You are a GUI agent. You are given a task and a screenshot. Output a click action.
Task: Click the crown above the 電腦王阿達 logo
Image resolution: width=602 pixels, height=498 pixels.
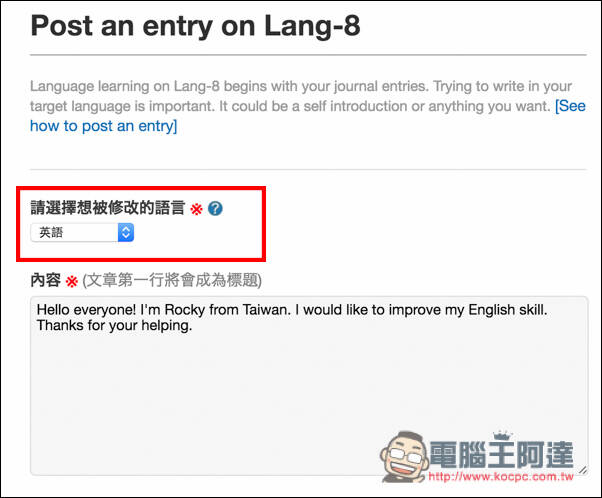503,436
